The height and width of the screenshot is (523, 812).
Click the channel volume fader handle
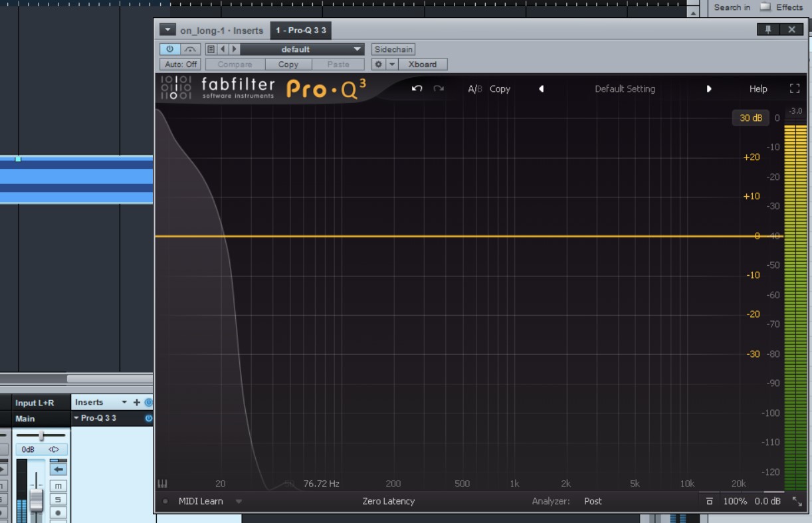(x=37, y=500)
